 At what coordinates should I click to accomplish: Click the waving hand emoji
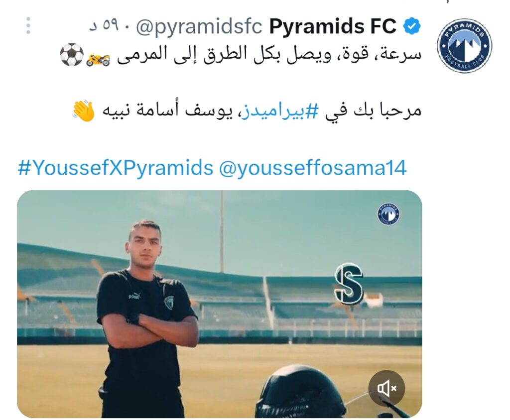click(83, 110)
